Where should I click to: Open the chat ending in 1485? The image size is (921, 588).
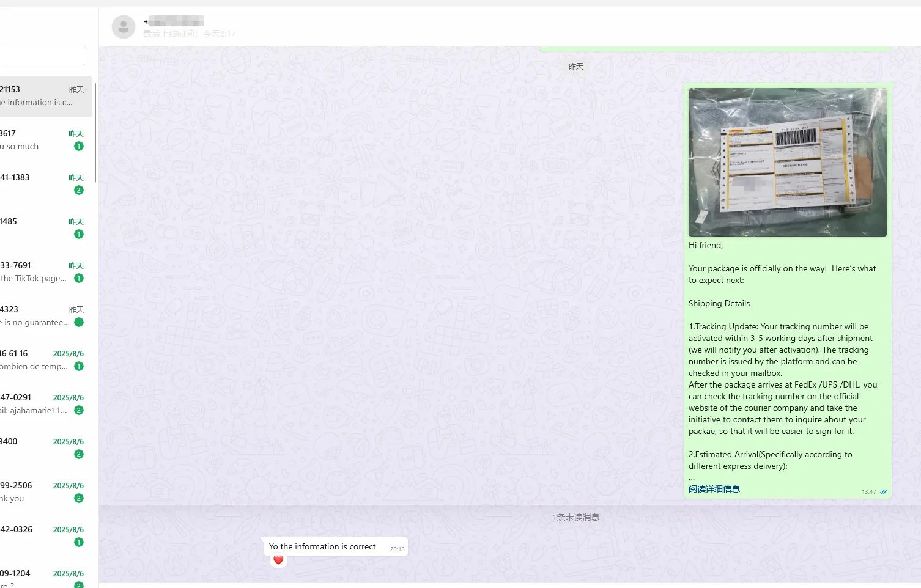pyautogui.click(x=34, y=227)
